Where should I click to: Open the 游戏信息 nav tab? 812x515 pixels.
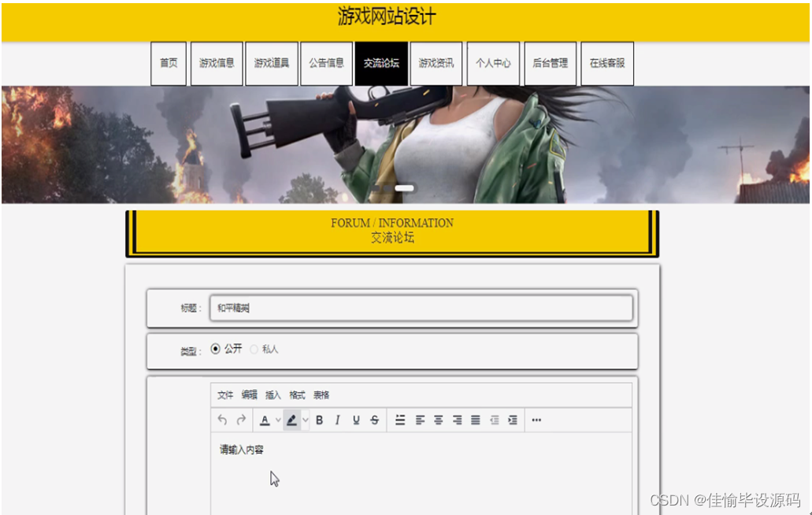pos(217,63)
